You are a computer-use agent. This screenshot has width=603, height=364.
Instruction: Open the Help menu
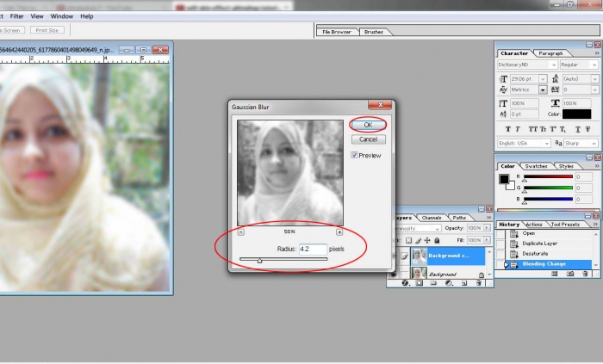[x=86, y=16]
